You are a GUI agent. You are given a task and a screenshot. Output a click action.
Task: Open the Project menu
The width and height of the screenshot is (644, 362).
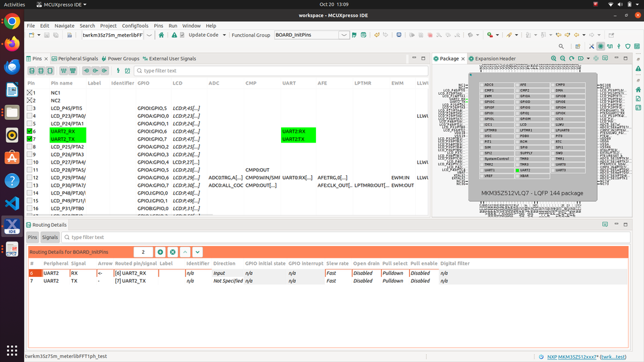(x=108, y=26)
